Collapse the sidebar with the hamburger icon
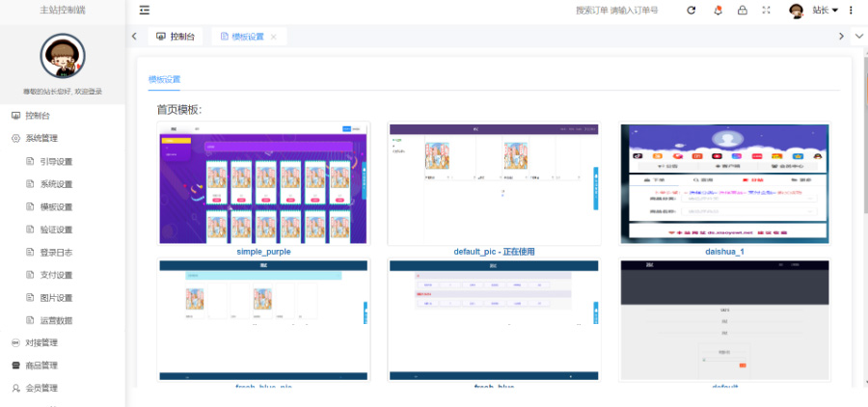 tap(145, 11)
